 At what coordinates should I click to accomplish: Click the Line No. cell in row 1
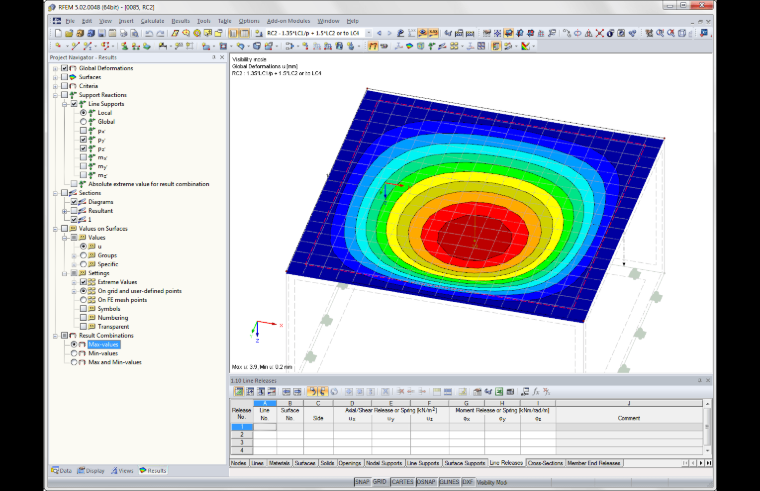tap(265, 427)
